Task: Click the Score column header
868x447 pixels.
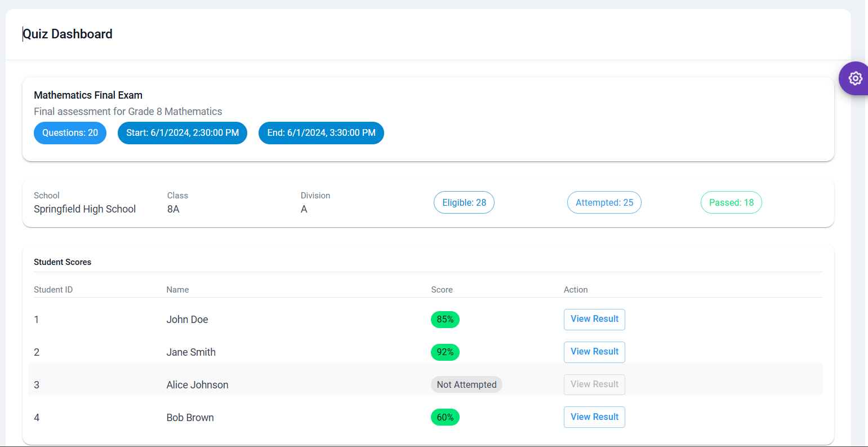Action: [442, 290]
